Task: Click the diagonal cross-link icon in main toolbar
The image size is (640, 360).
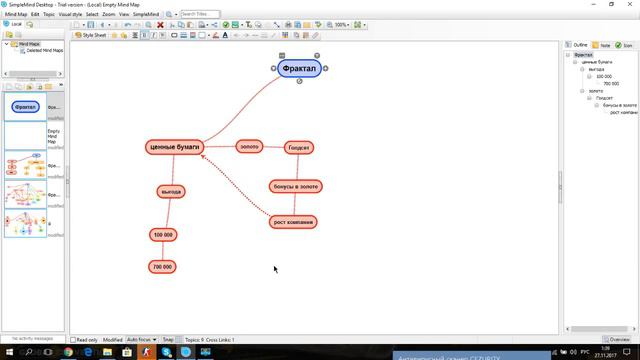Action: (x=276, y=25)
